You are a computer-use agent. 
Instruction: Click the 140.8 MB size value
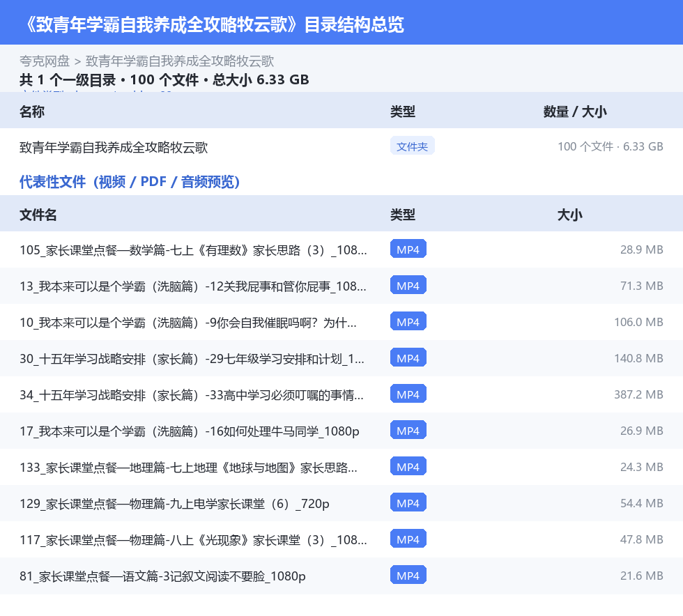tap(638, 358)
